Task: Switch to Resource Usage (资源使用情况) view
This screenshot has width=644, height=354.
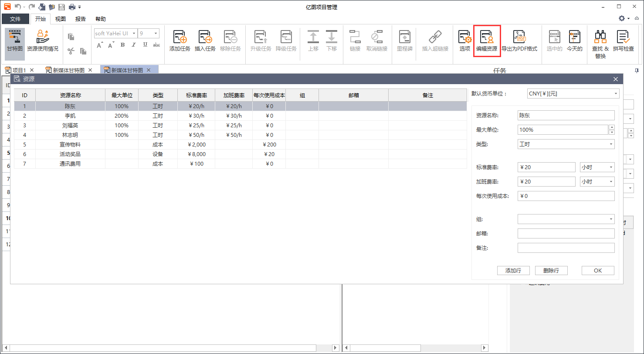Action: click(x=43, y=41)
